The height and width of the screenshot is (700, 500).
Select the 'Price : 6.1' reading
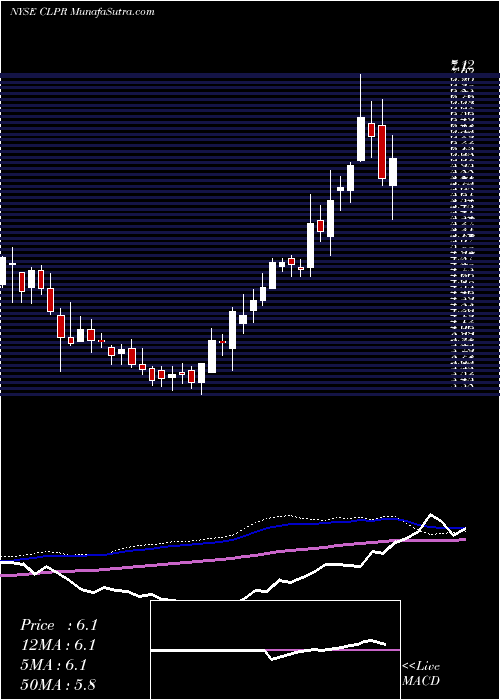58,625
